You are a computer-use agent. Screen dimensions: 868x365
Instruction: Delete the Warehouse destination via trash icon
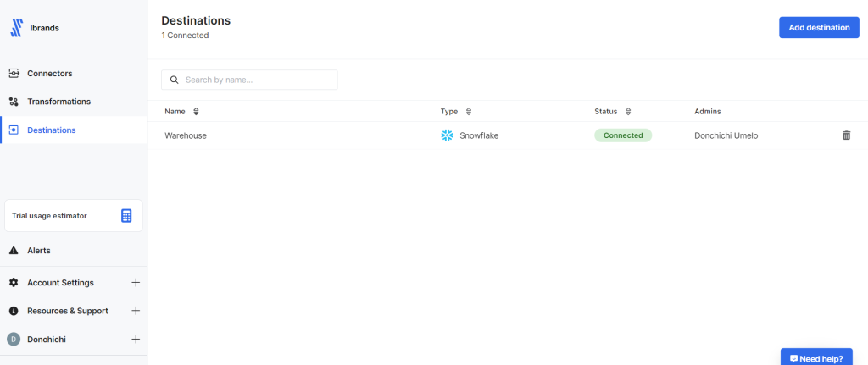click(x=846, y=135)
